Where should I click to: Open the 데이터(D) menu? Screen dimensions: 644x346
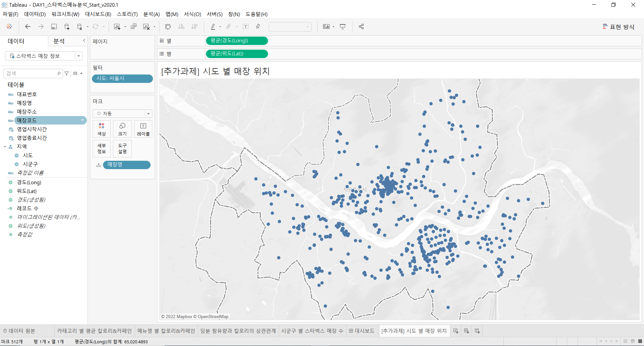click(x=35, y=14)
